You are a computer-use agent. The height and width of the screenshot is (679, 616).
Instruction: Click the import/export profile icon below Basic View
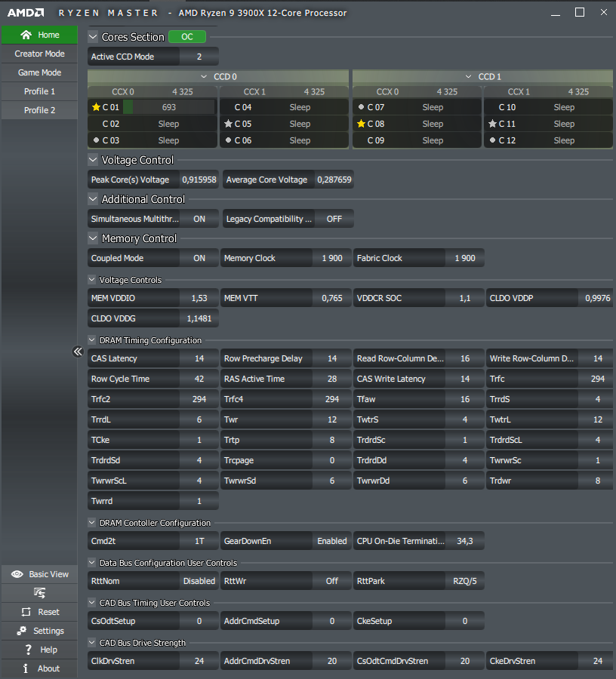coord(39,593)
